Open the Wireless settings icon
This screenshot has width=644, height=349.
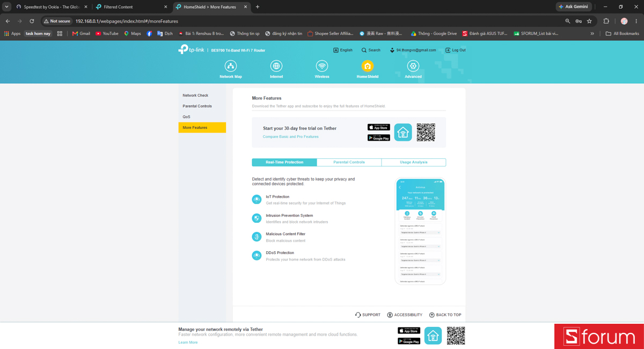pyautogui.click(x=322, y=66)
